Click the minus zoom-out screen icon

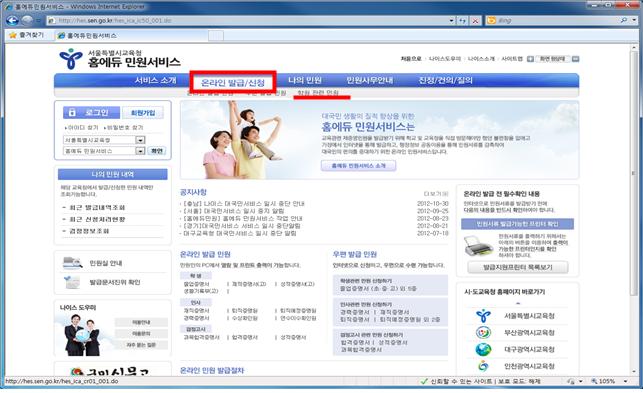coord(575,59)
